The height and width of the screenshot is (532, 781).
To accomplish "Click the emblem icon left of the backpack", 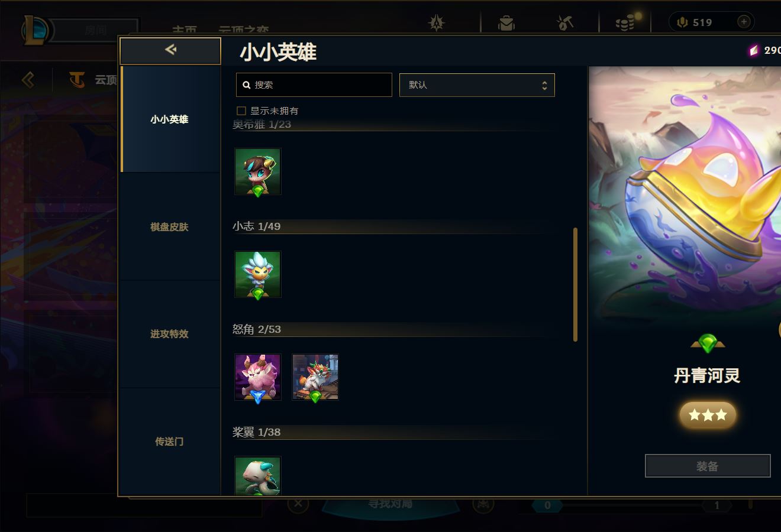I will tap(437, 23).
